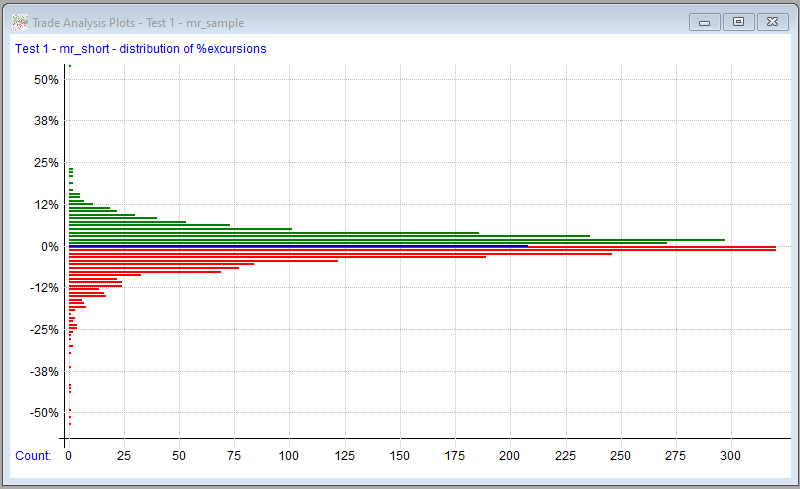The height and width of the screenshot is (489, 800).
Task: Click the -25% y-axis label
Action: (44, 330)
